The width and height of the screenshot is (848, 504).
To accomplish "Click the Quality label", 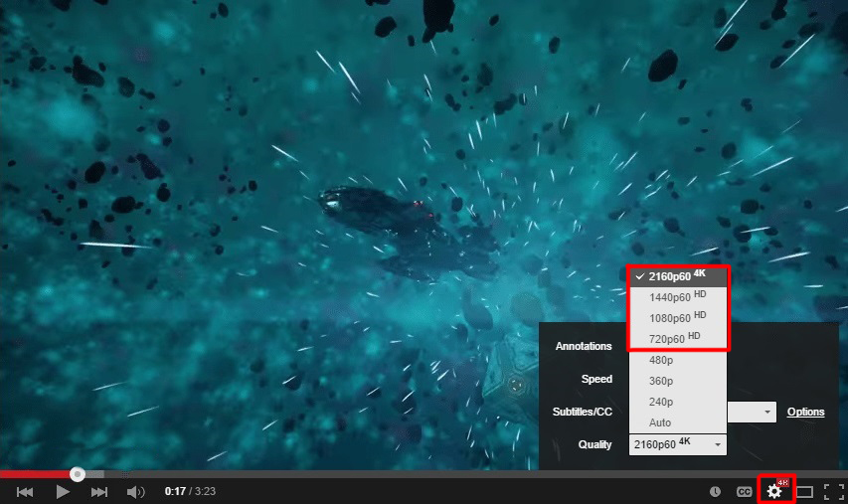I will click(594, 444).
